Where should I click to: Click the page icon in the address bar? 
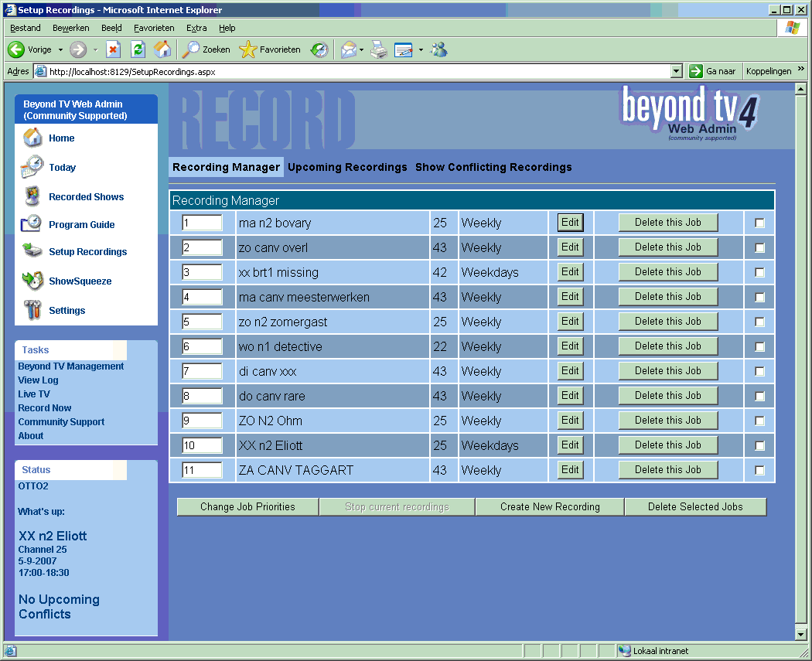pos(40,71)
